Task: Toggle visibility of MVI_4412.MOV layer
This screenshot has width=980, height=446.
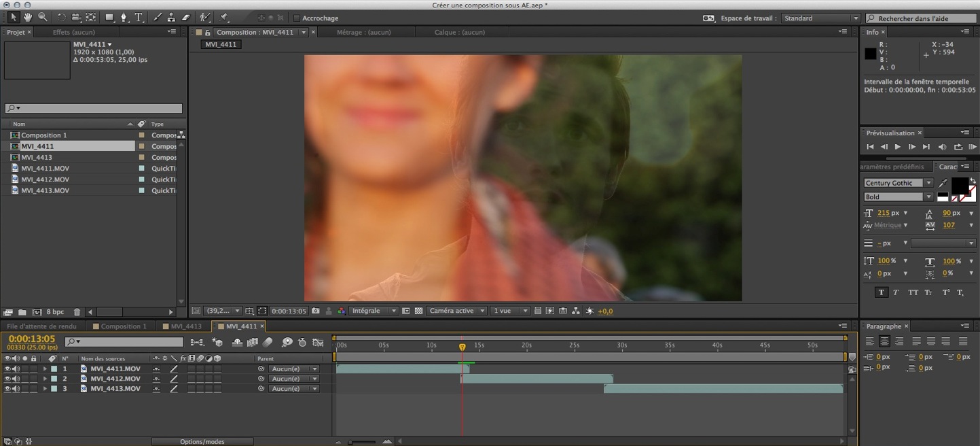Action: coord(7,379)
